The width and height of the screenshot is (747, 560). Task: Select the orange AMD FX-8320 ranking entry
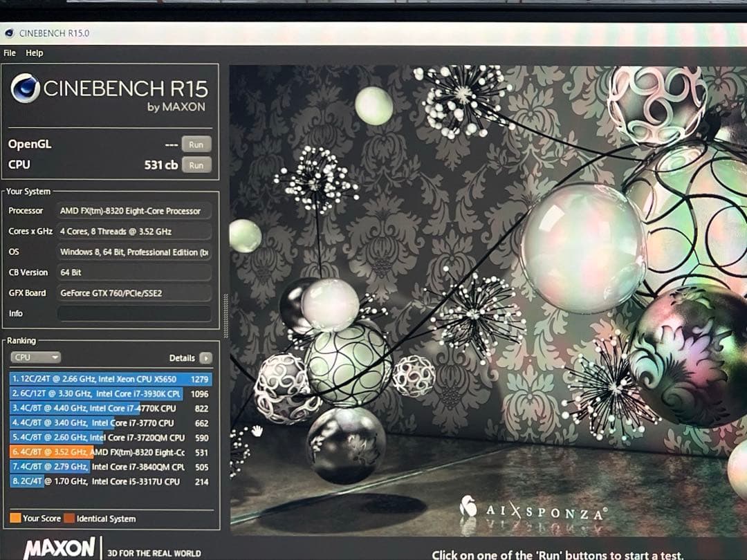tap(111, 452)
